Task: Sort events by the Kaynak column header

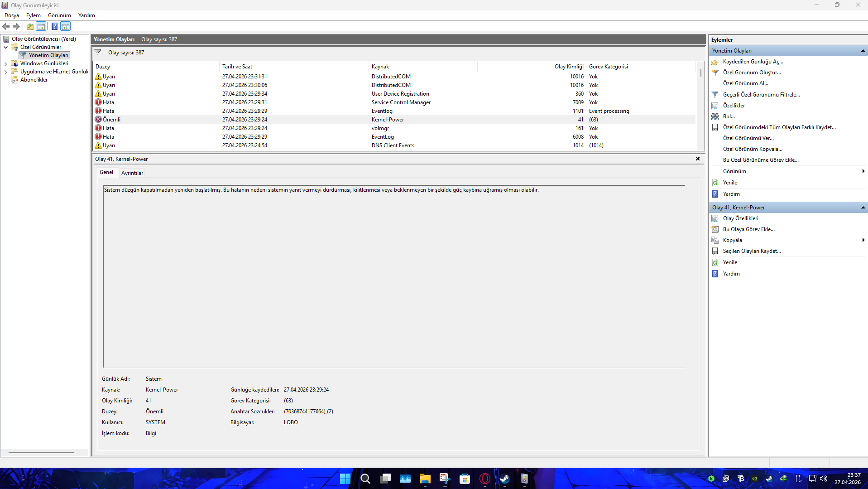Action: point(423,67)
